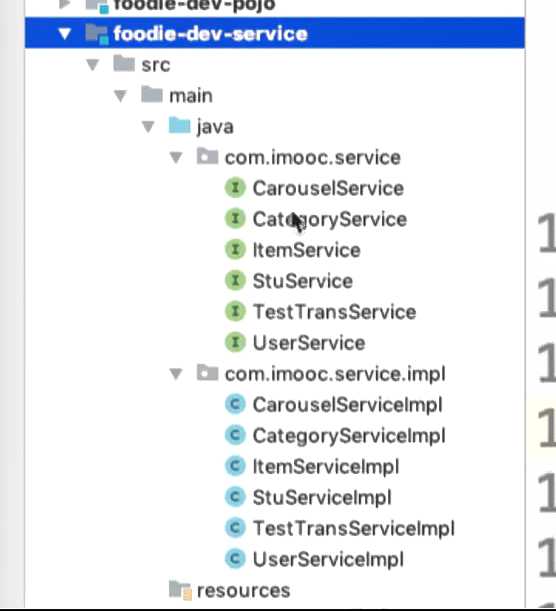Open StuService in the tree
This screenshot has height=611, width=556.
(x=303, y=281)
